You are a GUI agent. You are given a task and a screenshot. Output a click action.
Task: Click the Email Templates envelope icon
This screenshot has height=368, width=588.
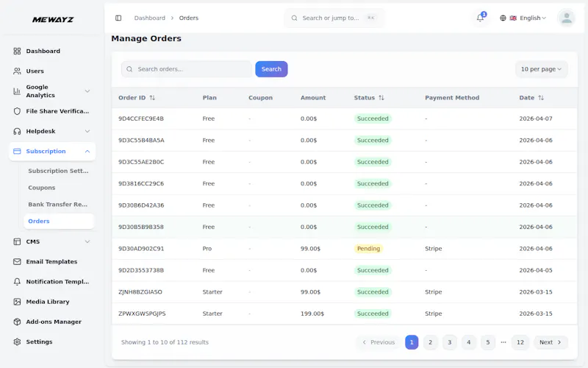click(x=17, y=262)
